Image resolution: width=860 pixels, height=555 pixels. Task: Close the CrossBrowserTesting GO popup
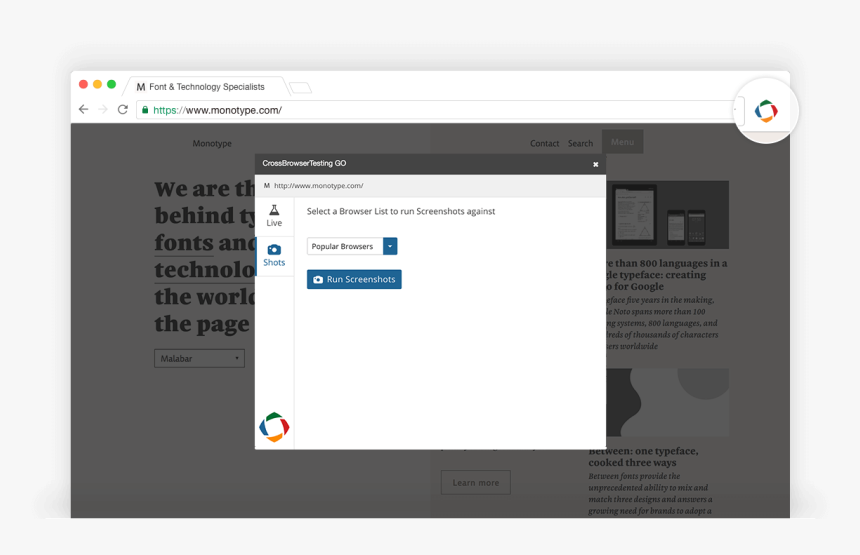click(596, 165)
